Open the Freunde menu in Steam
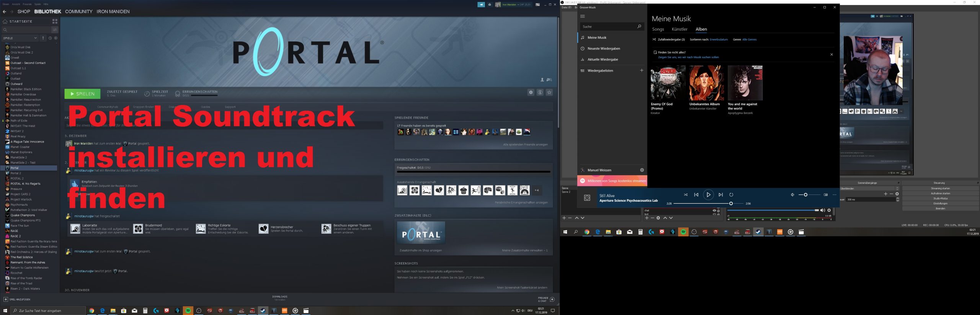The image size is (980, 315). (27, 4)
